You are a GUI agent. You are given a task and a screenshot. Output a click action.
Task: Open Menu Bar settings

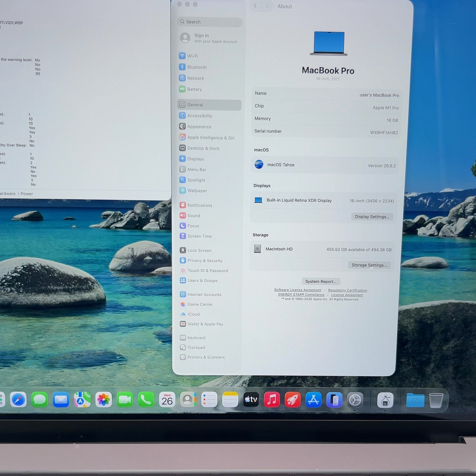coord(209,169)
